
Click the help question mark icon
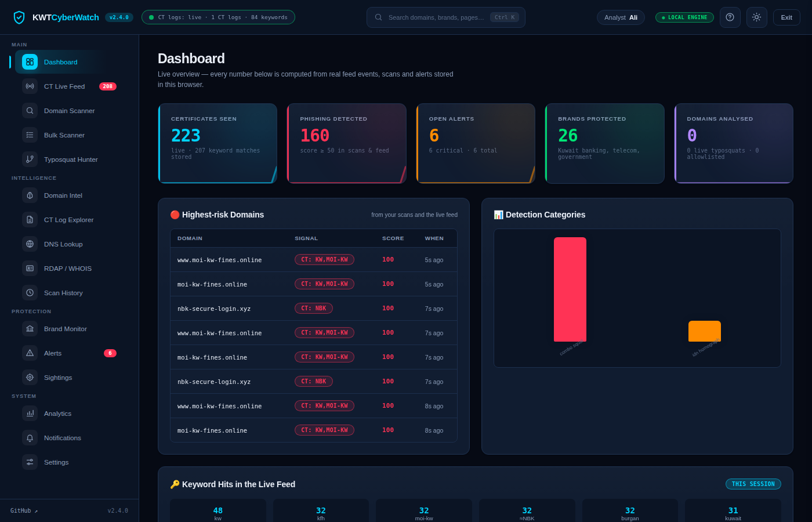point(730,17)
